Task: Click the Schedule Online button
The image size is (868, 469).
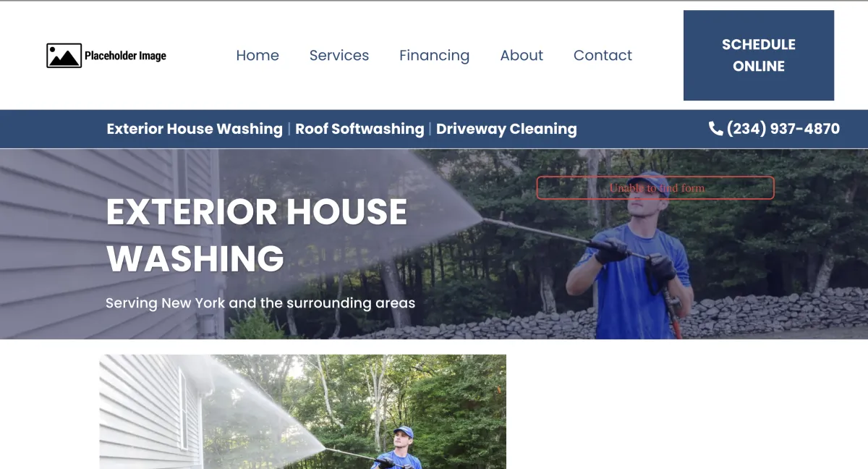Action: (x=759, y=55)
